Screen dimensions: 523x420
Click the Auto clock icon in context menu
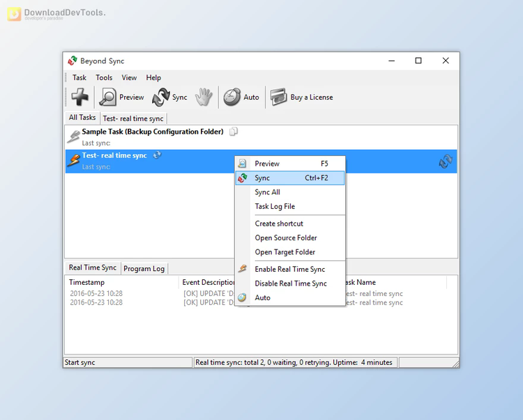click(242, 297)
